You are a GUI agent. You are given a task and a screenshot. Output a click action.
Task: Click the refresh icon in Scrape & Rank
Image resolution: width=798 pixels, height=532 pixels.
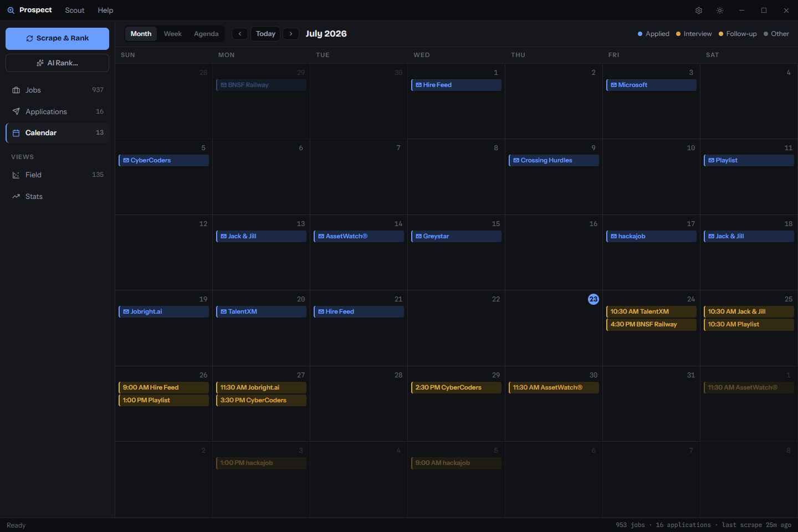(30, 39)
